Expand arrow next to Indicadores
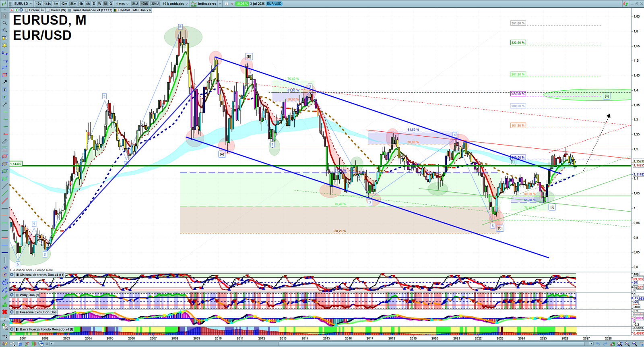Viewport: 644px width, 347px height. click(x=220, y=4)
